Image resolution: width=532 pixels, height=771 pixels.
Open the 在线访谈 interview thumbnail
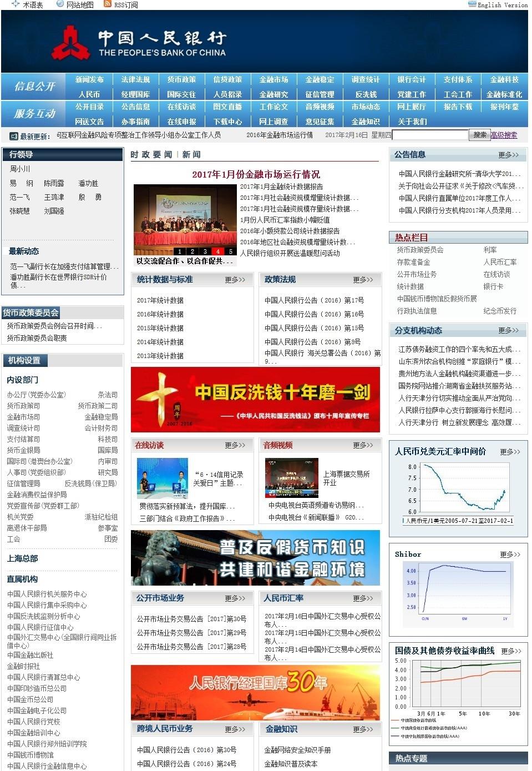163,478
